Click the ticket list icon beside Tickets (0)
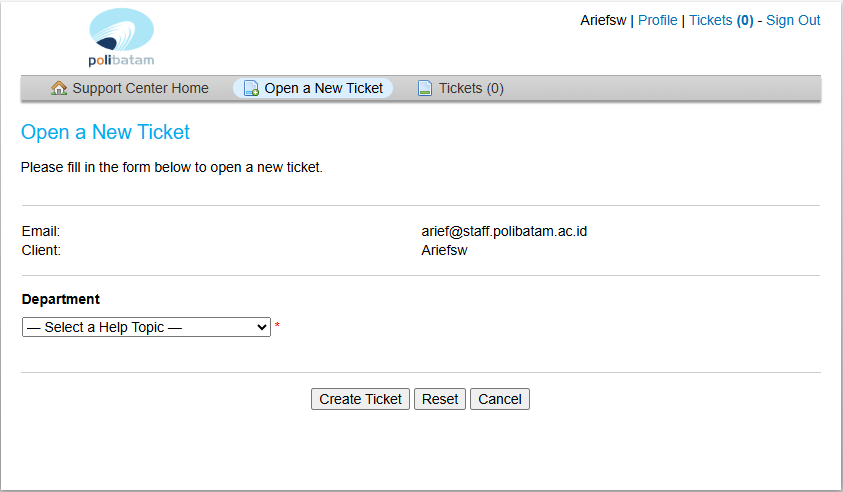Viewport: 843px width, 492px height. click(x=425, y=88)
